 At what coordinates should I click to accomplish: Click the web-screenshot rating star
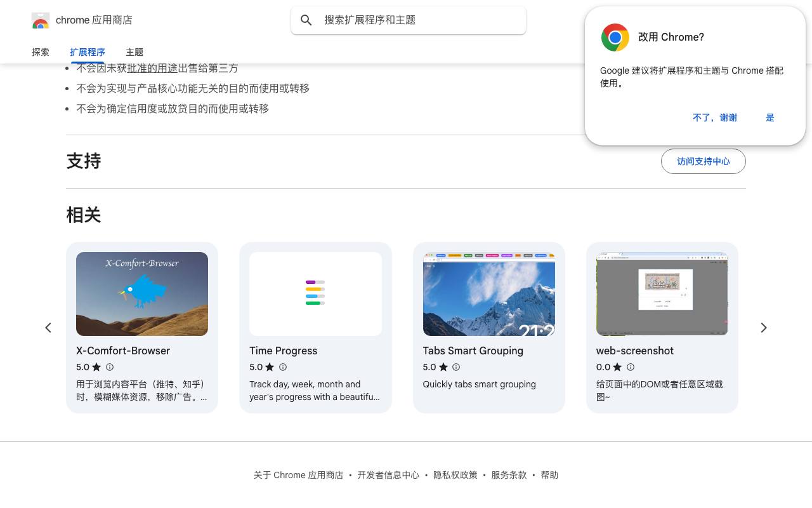pyautogui.click(x=617, y=367)
